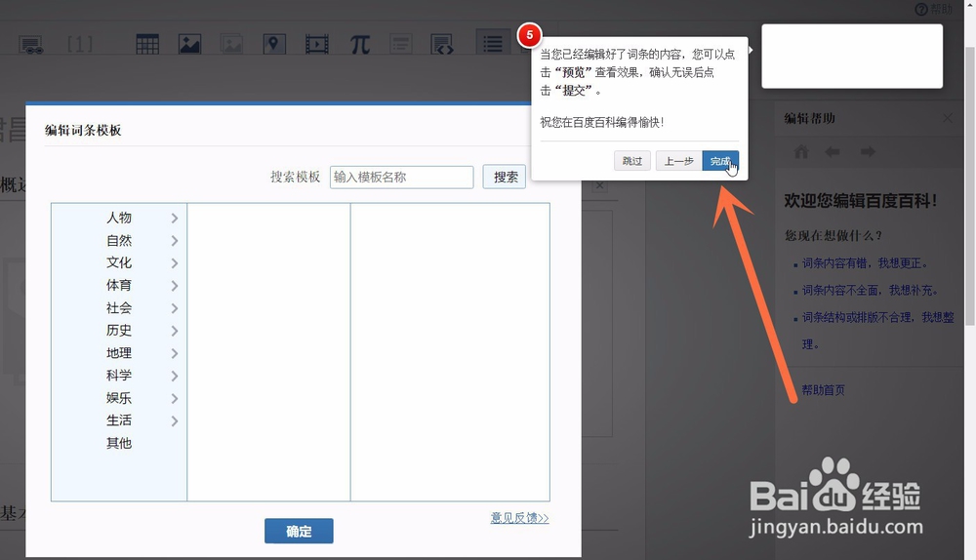Skip the tutorial with 跳过

click(631, 161)
